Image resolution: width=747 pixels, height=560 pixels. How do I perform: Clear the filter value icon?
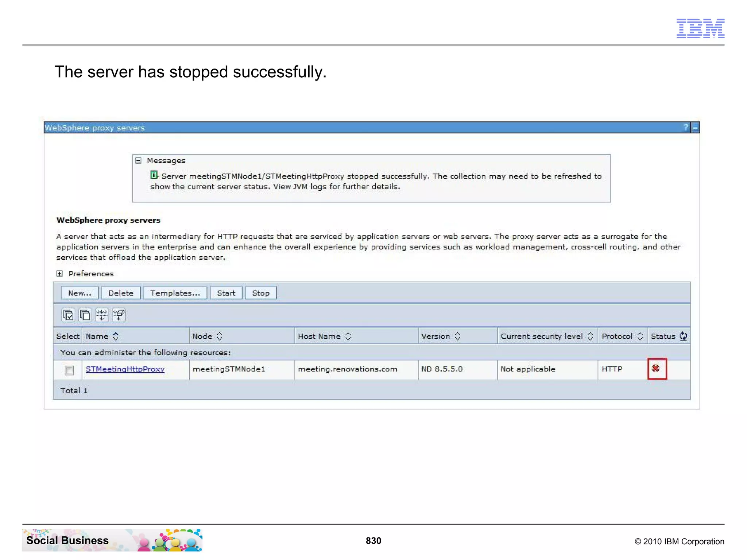coord(119,315)
